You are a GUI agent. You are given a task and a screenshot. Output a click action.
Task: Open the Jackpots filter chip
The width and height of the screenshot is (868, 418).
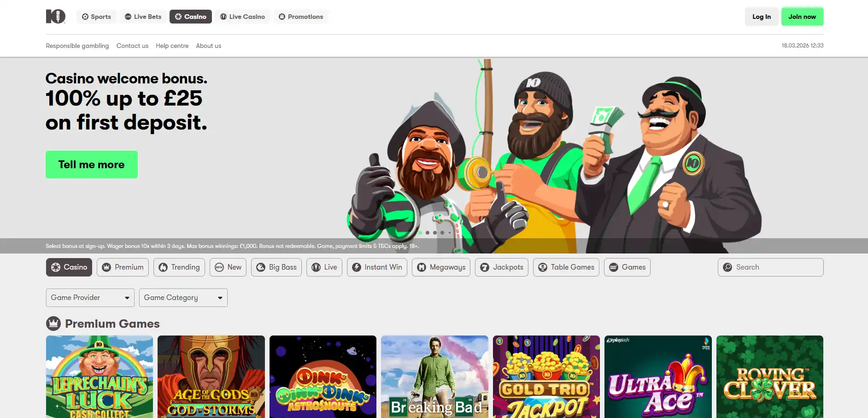[x=502, y=267]
